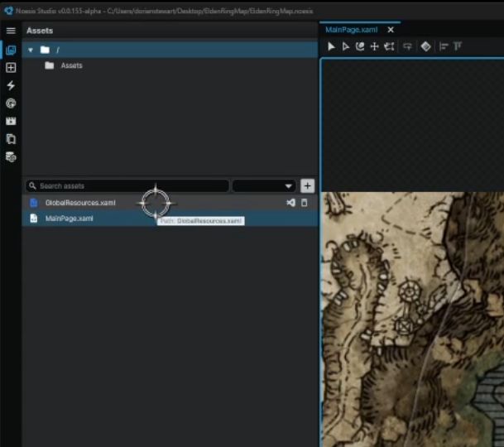Open the color palette sidebar panel
This screenshot has width=504, height=447.
pos(11,103)
